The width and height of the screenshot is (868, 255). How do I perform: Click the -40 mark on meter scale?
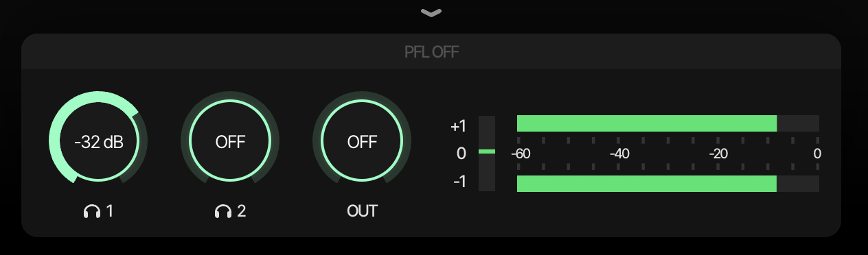[620, 154]
